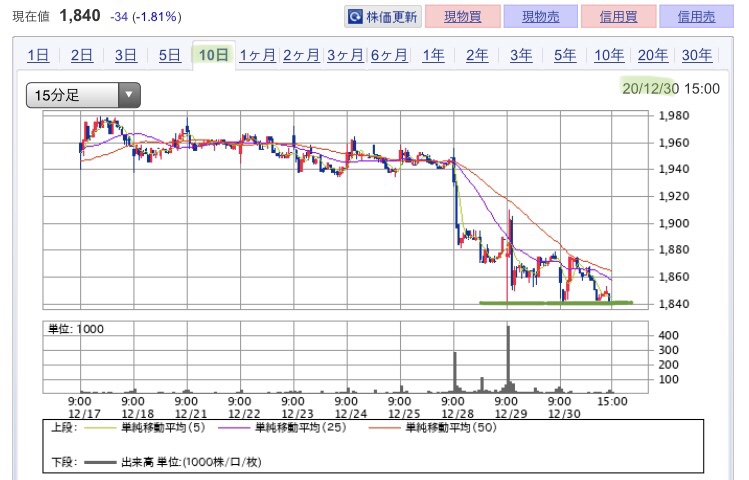Image resolution: width=749 pixels, height=480 pixels.
Task: Select the 10日 period tab
Action: pyautogui.click(x=214, y=55)
